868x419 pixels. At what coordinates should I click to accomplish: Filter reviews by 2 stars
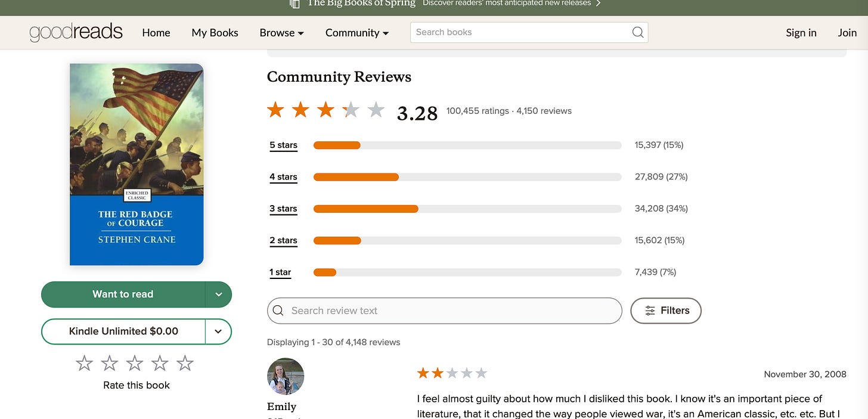coord(283,241)
